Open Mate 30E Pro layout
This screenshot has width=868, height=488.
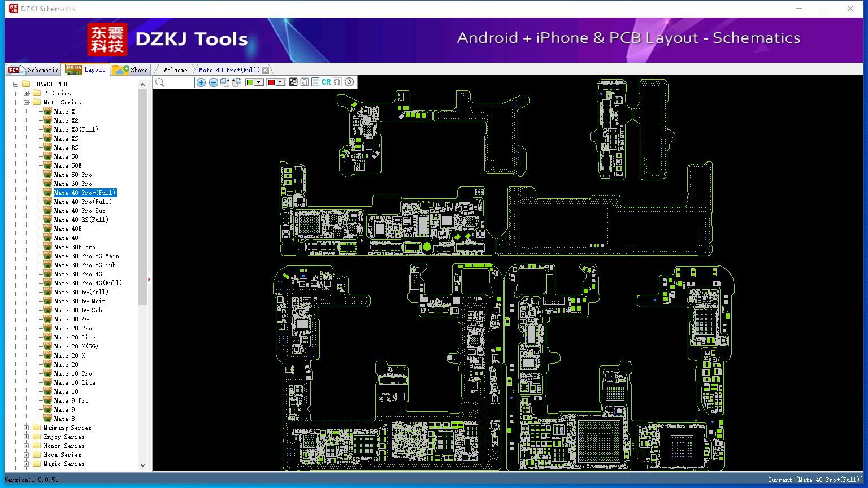[x=75, y=247]
